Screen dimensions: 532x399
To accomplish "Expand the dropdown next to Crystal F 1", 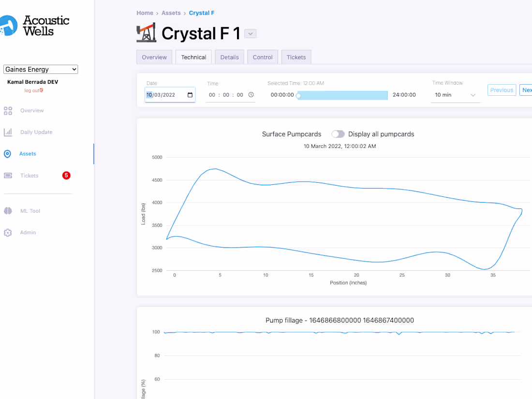I will (x=250, y=33).
